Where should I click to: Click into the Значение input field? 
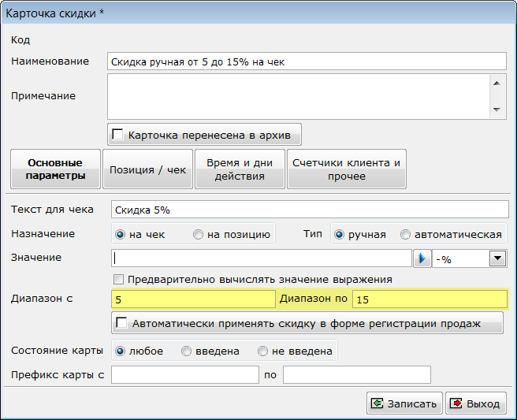(x=262, y=258)
